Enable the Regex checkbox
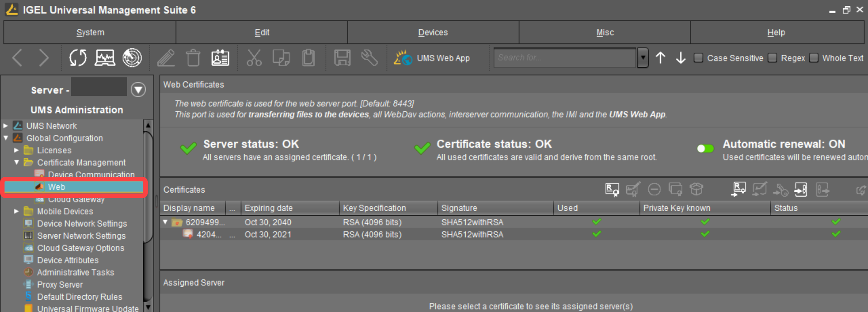This screenshot has height=312, width=868. point(773,58)
